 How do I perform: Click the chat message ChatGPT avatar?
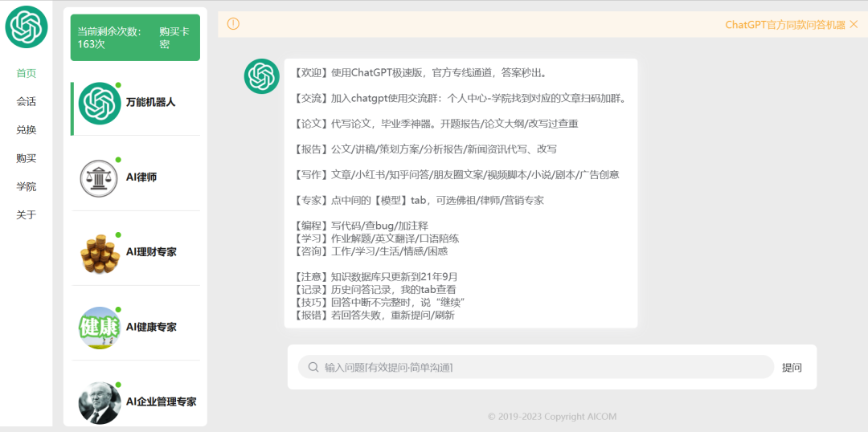[x=262, y=76]
